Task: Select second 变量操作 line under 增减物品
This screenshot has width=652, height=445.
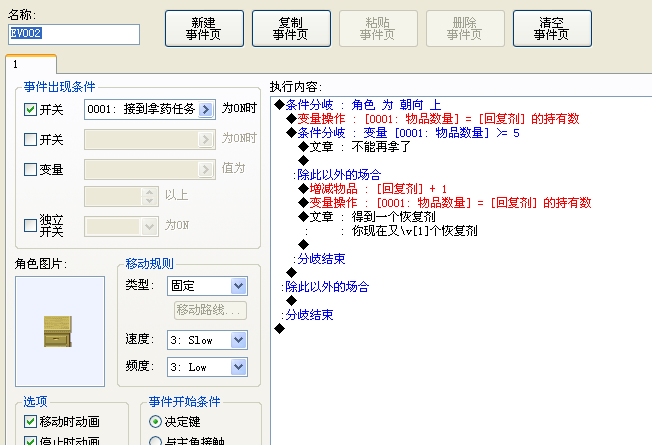Action: click(445, 203)
